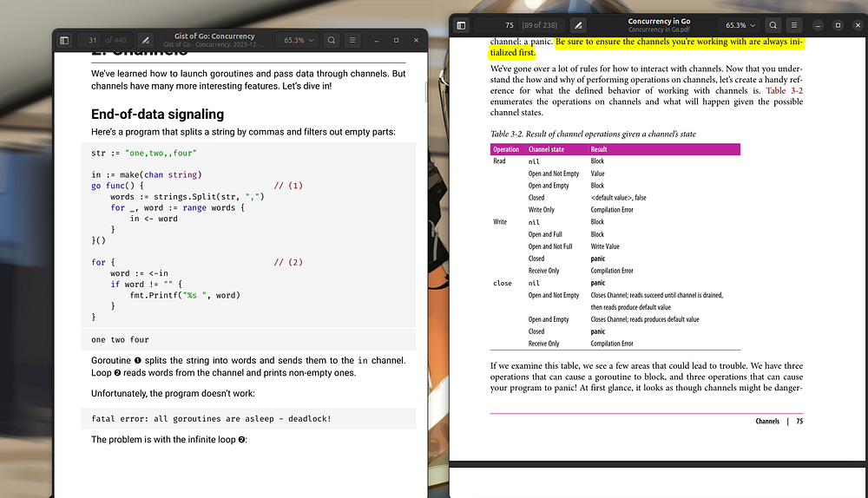
Task: Click the Gist of Go window scrollbar
Action: click(x=425, y=92)
